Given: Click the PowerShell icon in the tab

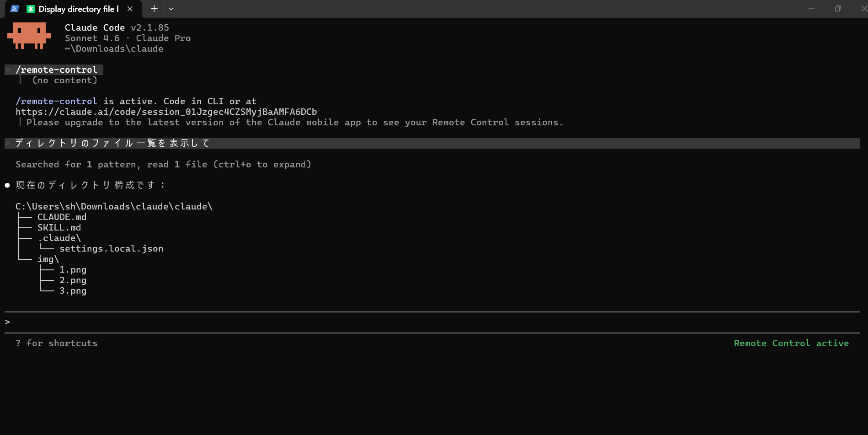Looking at the screenshot, I should [x=14, y=8].
